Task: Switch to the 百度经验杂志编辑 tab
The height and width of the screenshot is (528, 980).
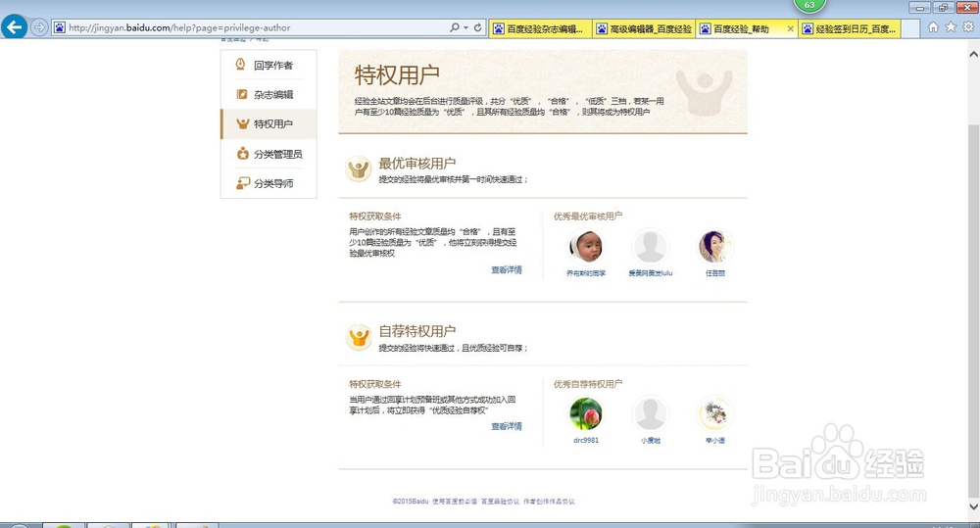Action: click(x=541, y=28)
